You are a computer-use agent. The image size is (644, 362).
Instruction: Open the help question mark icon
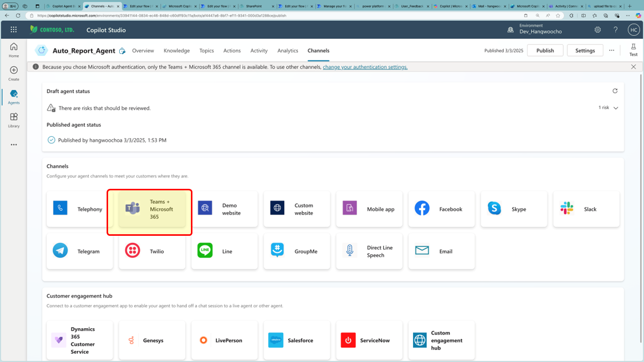[615, 30]
